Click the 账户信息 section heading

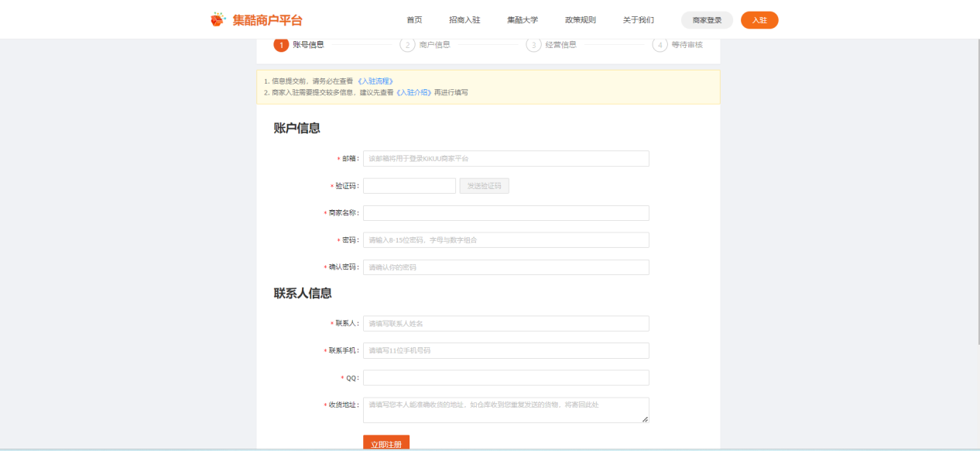pyautogui.click(x=297, y=128)
